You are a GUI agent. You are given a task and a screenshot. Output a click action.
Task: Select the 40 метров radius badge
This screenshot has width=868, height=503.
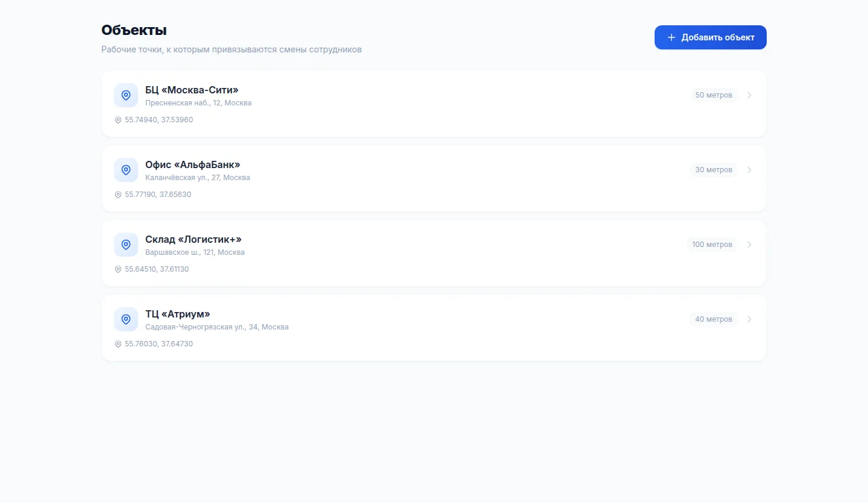click(x=714, y=319)
